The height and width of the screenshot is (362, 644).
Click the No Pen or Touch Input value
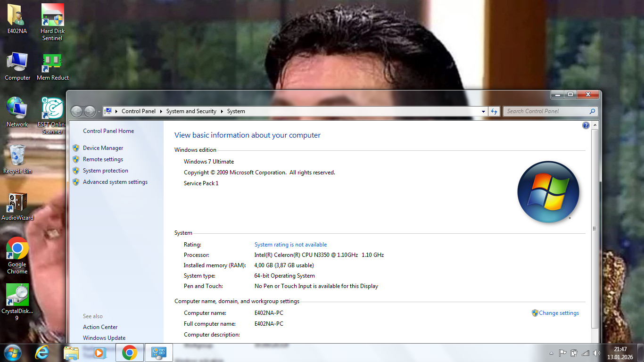point(316,286)
